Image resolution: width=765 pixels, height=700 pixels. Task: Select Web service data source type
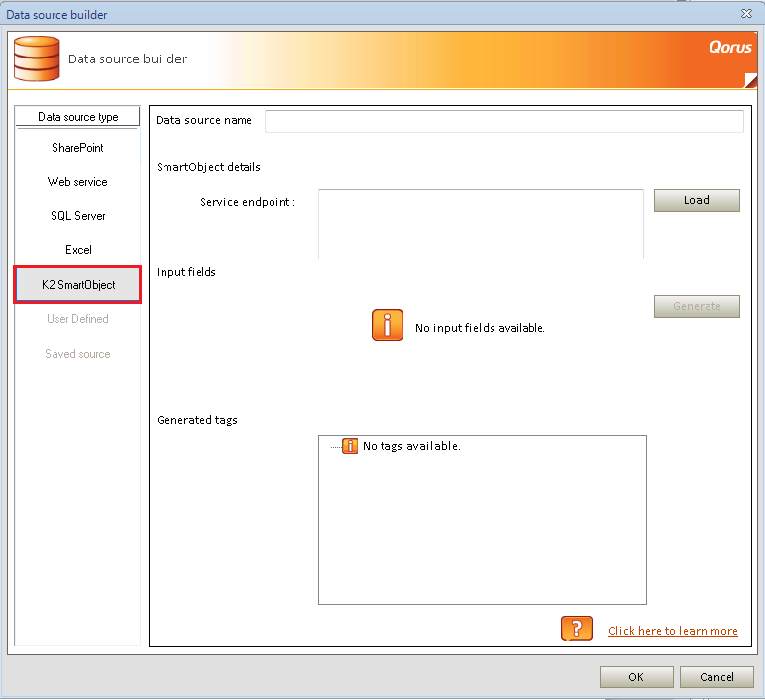tap(77, 182)
